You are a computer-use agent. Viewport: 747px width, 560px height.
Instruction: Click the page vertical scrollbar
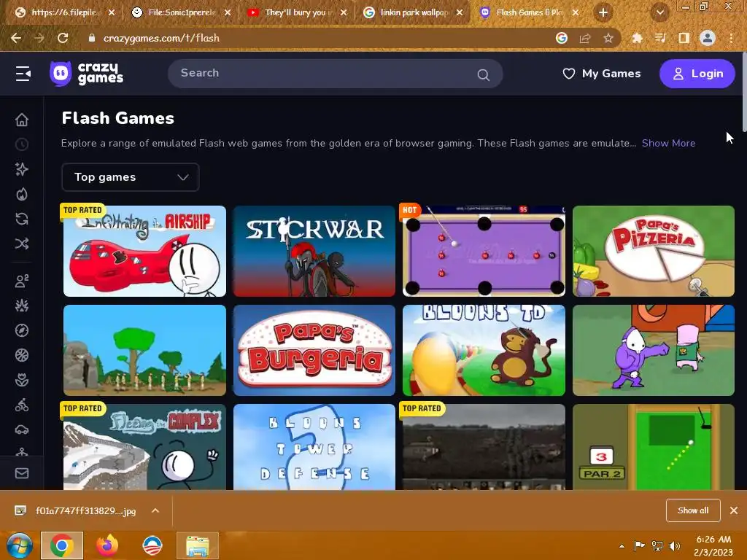pos(743,91)
